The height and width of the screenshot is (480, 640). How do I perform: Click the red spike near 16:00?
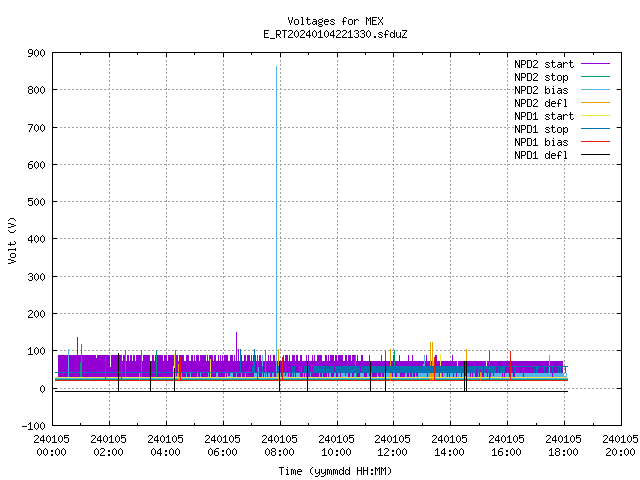pos(510,365)
